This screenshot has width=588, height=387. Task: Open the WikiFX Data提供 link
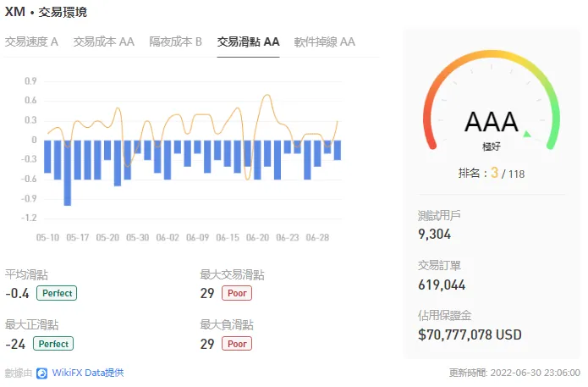point(88,373)
